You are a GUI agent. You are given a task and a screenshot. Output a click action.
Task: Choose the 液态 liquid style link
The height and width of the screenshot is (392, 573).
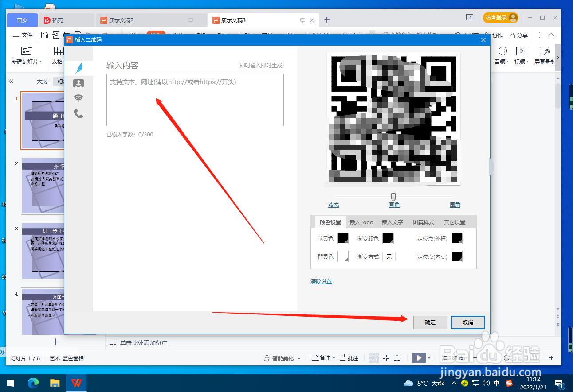pos(334,205)
